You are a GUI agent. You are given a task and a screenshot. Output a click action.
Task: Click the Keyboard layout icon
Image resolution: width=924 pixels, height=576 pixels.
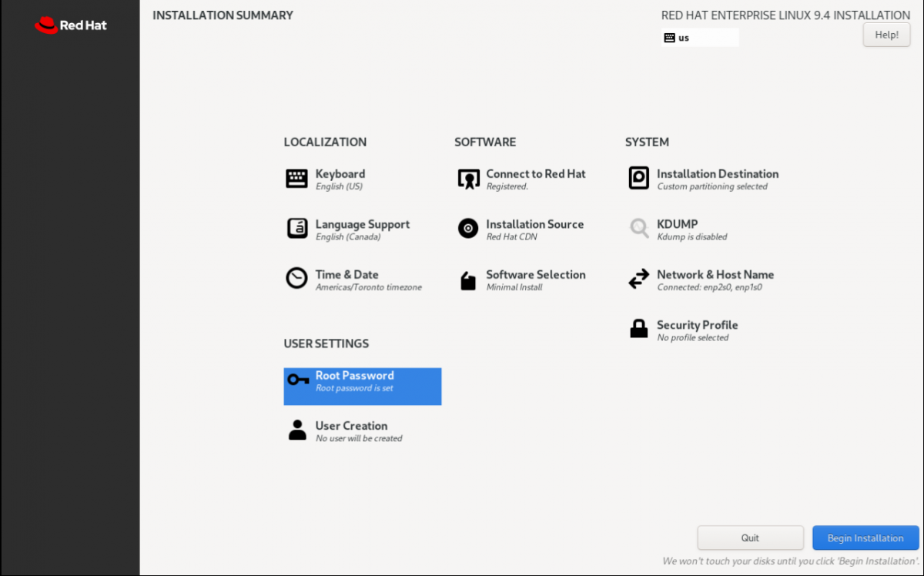(296, 179)
